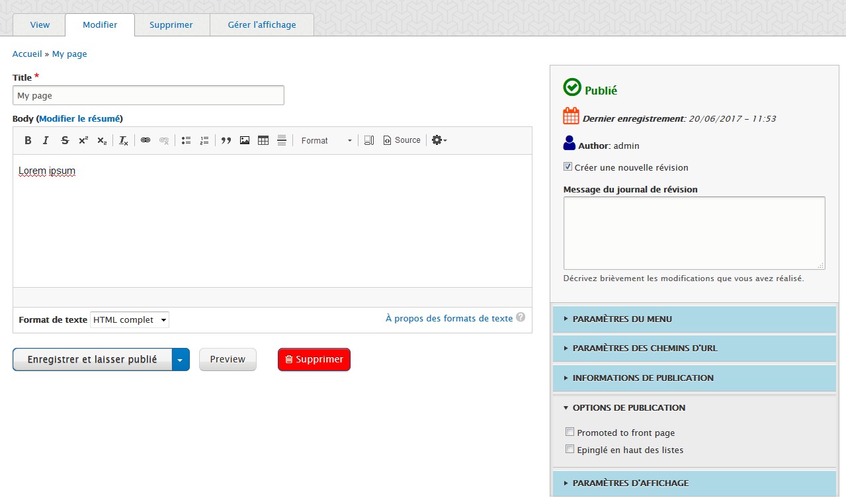Screen dimensions: 846x504
Task: Insert an image via toolbar icon
Action: [x=245, y=140]
